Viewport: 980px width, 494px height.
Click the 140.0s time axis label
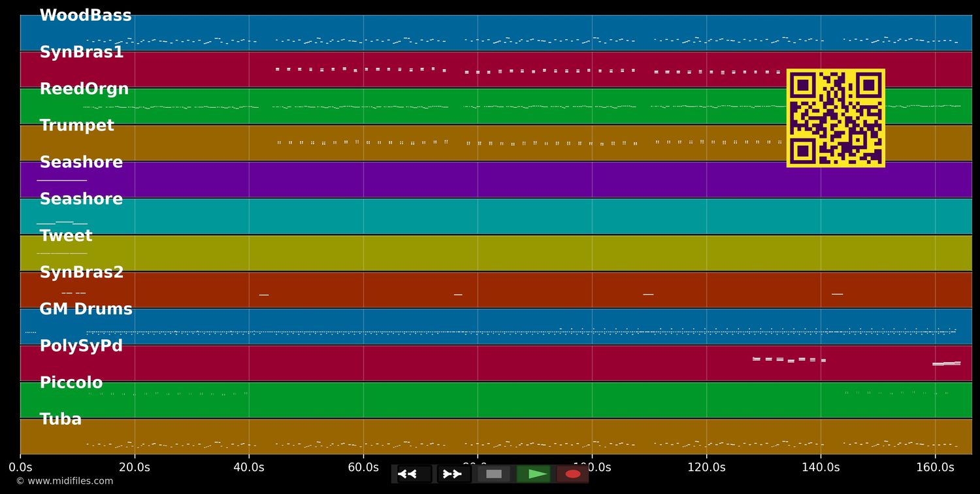click(x=821, y=467)
